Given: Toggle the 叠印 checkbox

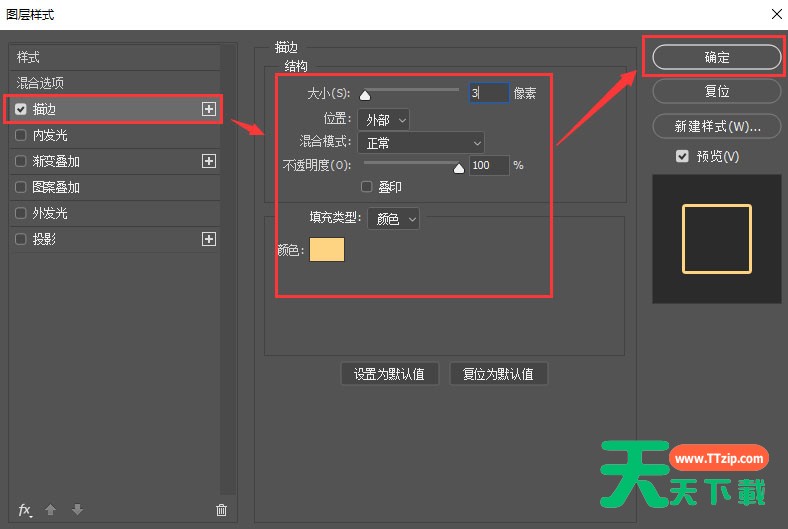Looking at the screenshot, I should click(x=366, y=187).
